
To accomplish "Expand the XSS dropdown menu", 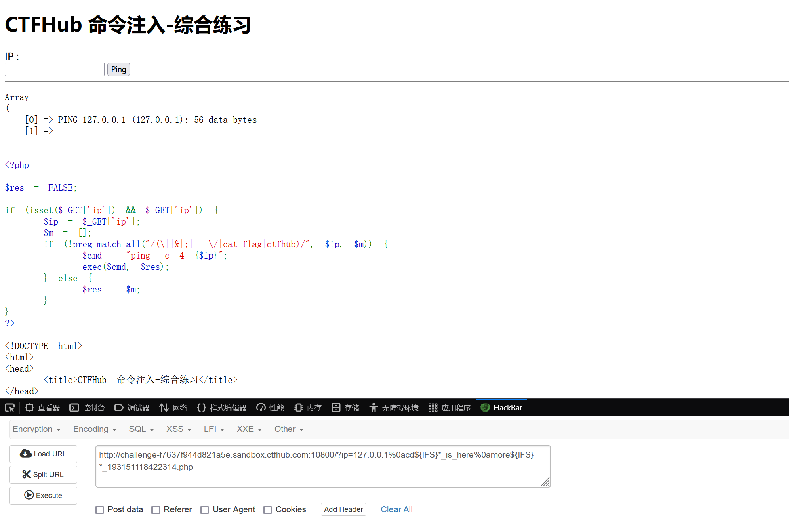I will (x=179, y=429).
